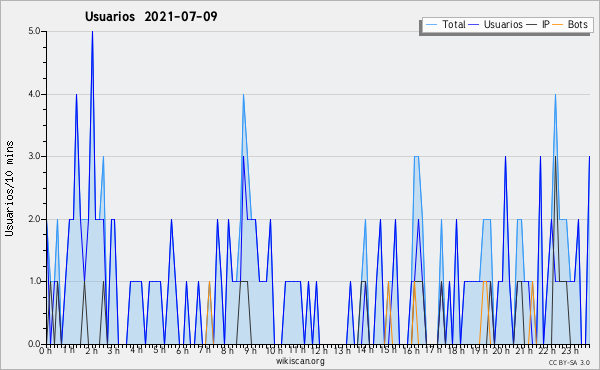
Task: Click the Usuarios/10 mins axis label
Action: coord(9,188)
